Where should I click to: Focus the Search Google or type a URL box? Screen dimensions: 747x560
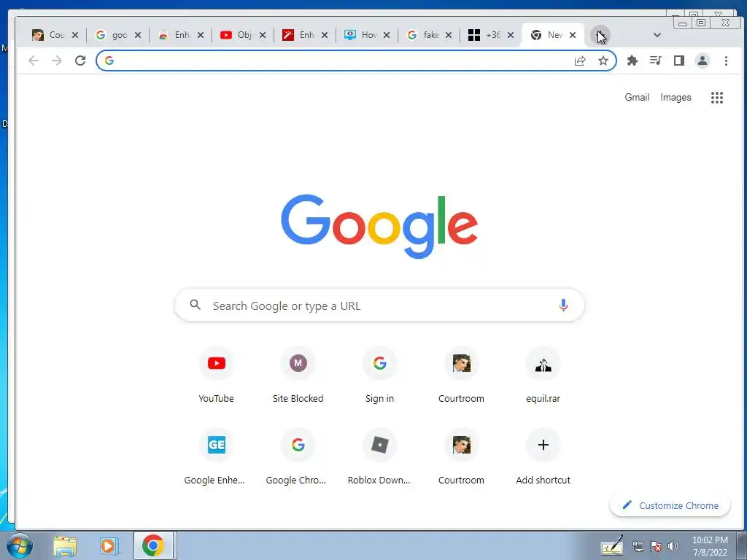pos(379,306)
